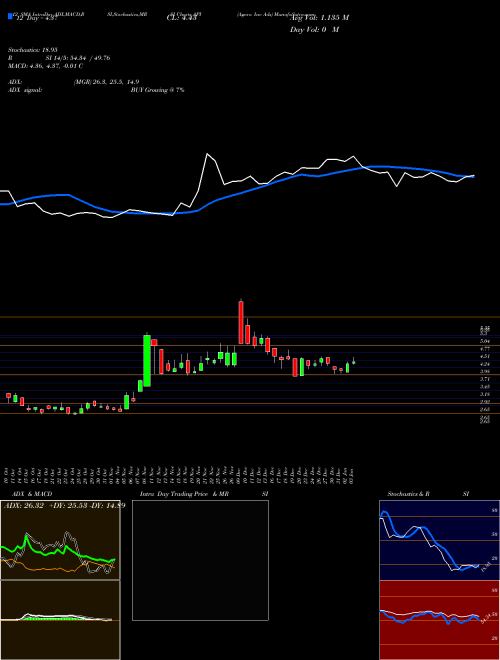500x660 pixels.
Task: Select the 'ADX: 26.32 +DY: 25.53 -DY: 14.89' header
Action: (x=64, y=506)
